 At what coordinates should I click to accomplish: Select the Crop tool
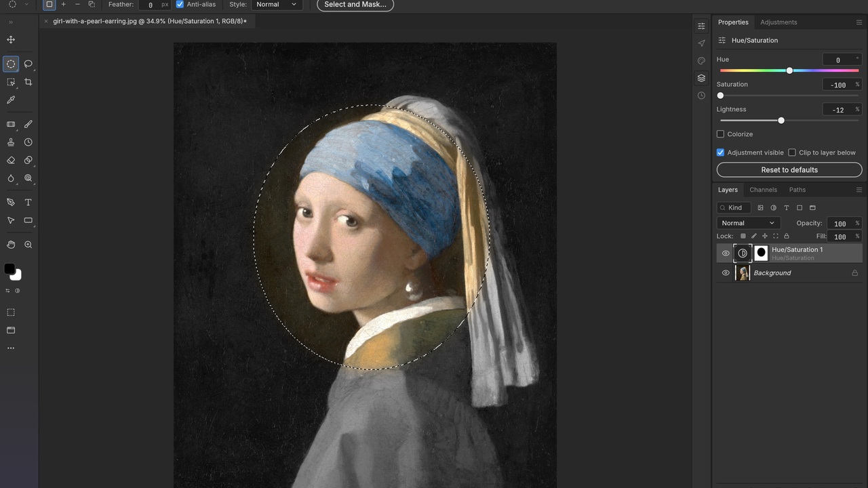pyautogui.click(x=28, y=82)
